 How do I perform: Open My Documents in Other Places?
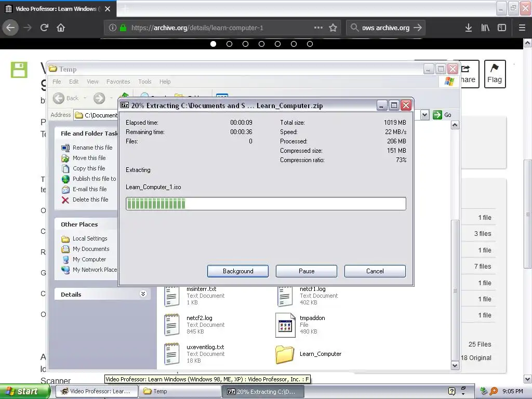coord(85,249)
